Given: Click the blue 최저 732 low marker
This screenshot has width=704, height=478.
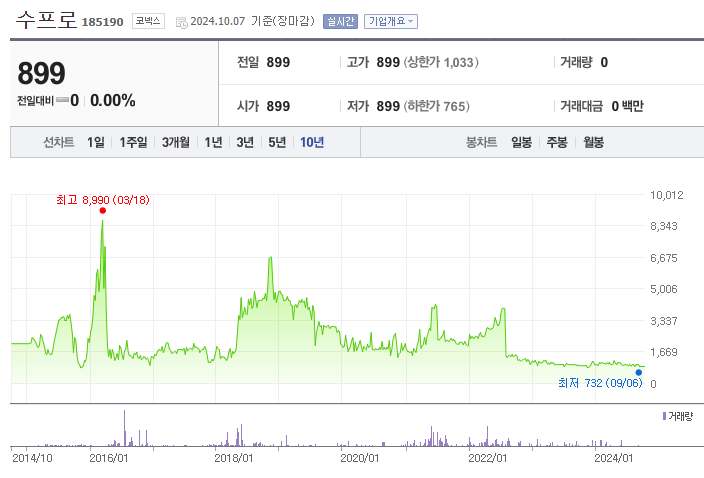Looking at the screenshot, I should 638,373.
